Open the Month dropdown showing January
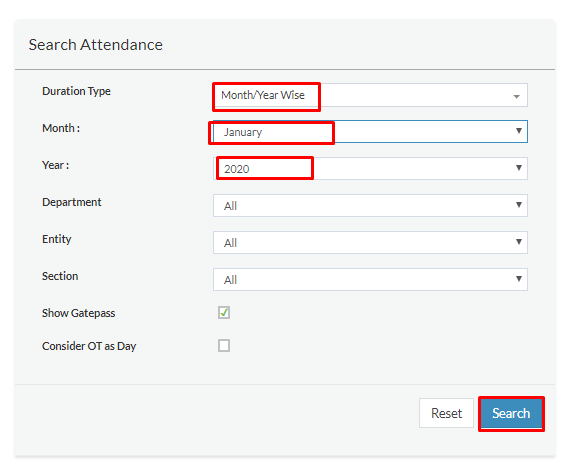 (370, 132)
